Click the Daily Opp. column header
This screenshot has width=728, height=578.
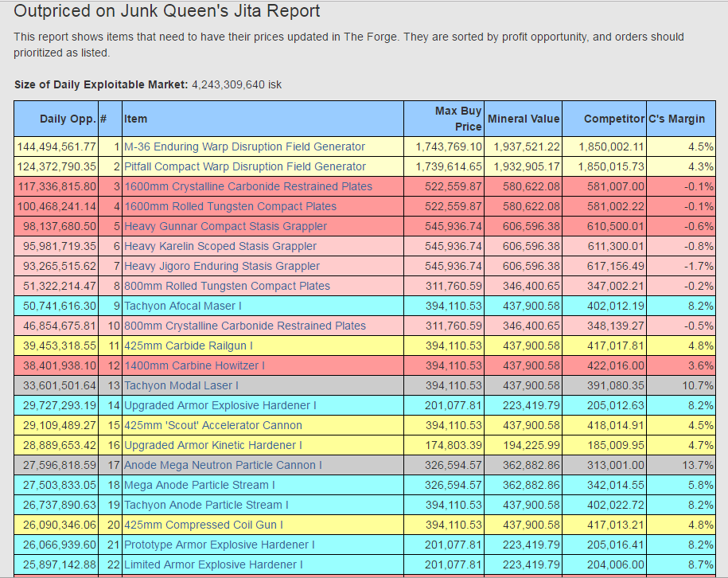click(x=56, y=119)
